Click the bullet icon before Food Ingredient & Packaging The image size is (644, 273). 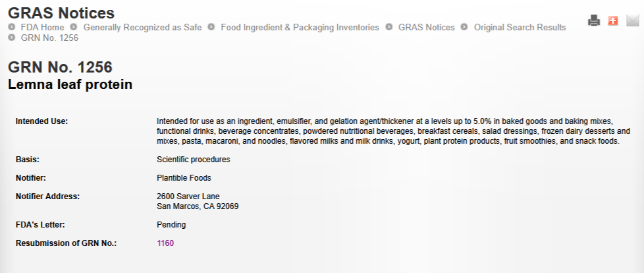pos(211,27)
